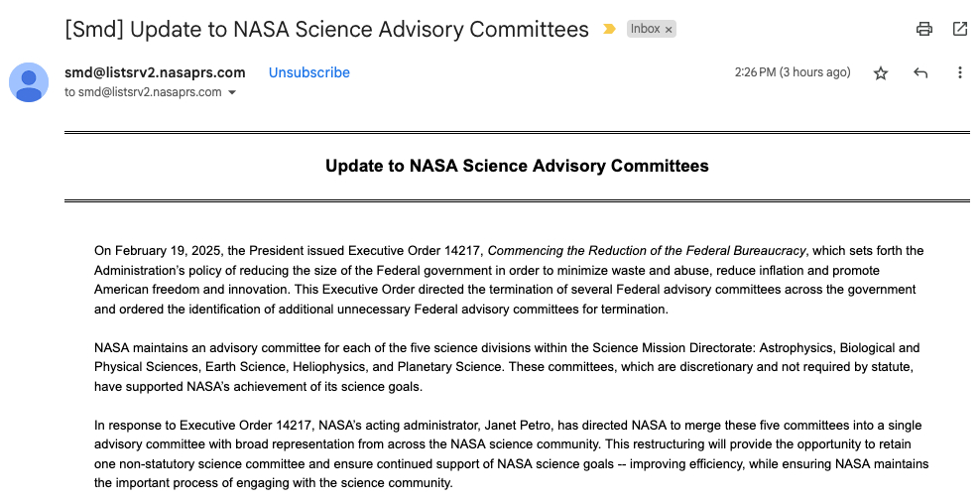Expand recipient details with the down arrow
980x501 pixels.
[232, 92]
